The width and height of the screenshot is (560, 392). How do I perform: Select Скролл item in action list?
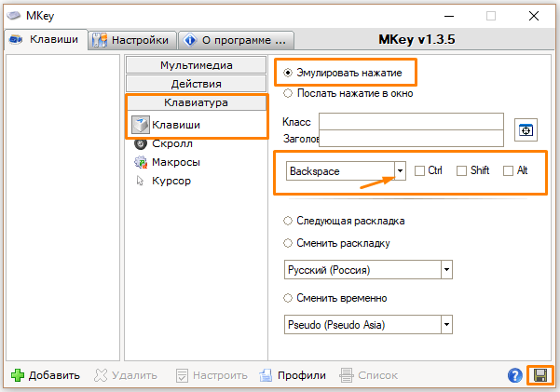tap(172, 143)
